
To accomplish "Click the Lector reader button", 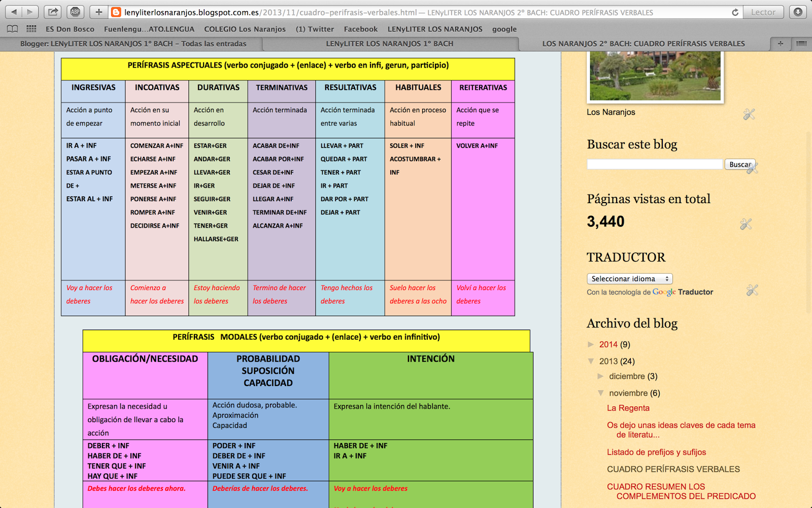I will [763, 12].
